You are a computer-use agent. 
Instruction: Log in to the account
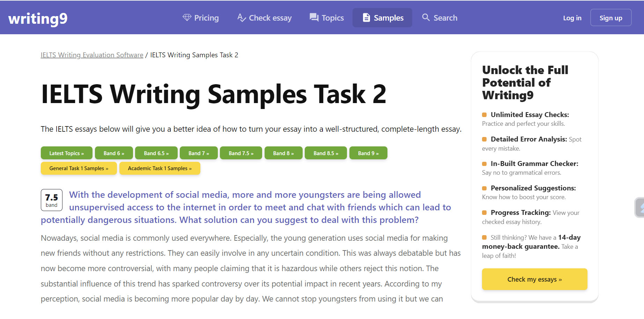point(572,18)
